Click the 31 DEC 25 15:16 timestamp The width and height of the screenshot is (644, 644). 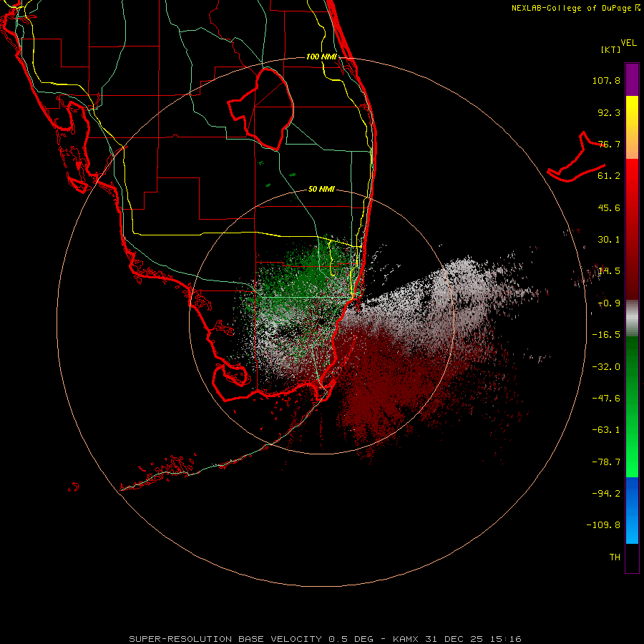pos(473,639)
